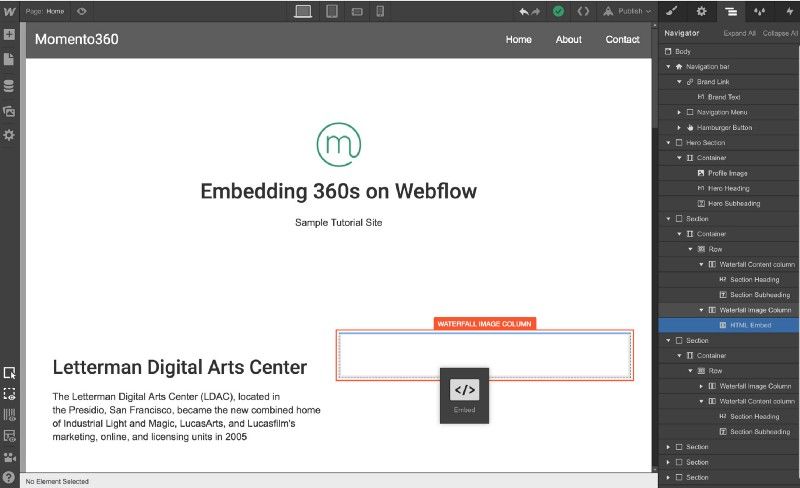Viewport: 800px width, 488px height.
Task: Switch to mobile landscape breakpoint view
Action: coord(357,11)
